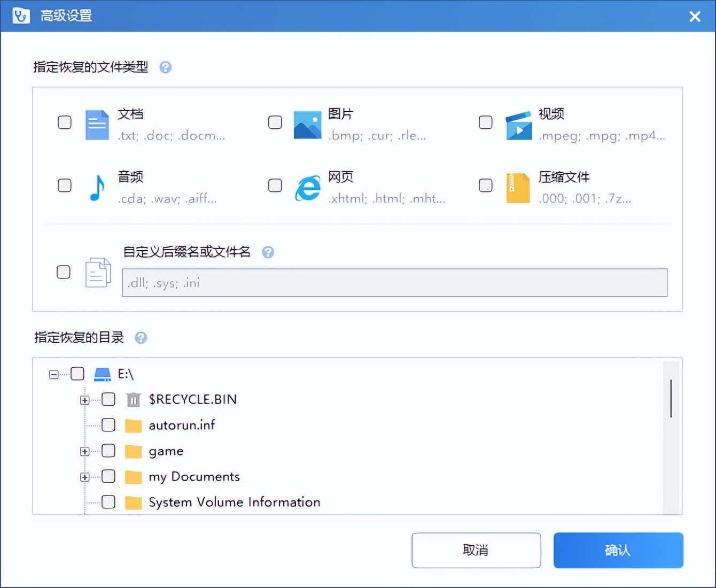The width and height of the screenshot is (716, 588).
Task: Click the $RECYCLE.BIN trash can icon
Action: point(132,399)
